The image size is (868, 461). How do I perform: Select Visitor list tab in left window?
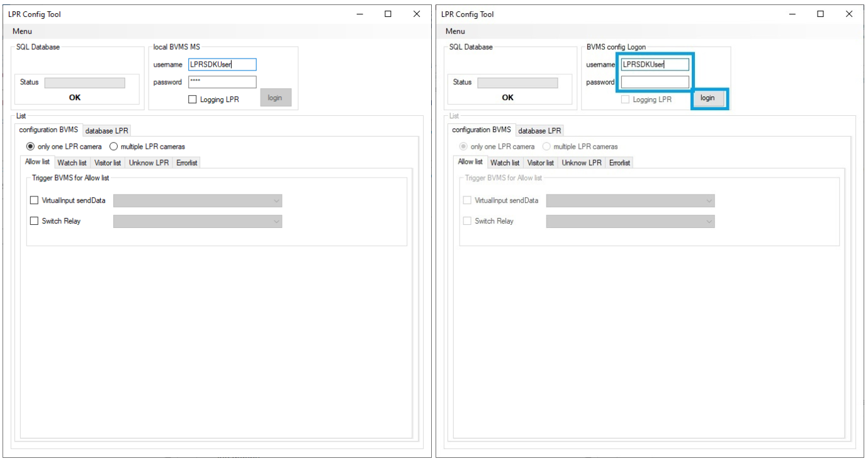click(108, 163)
